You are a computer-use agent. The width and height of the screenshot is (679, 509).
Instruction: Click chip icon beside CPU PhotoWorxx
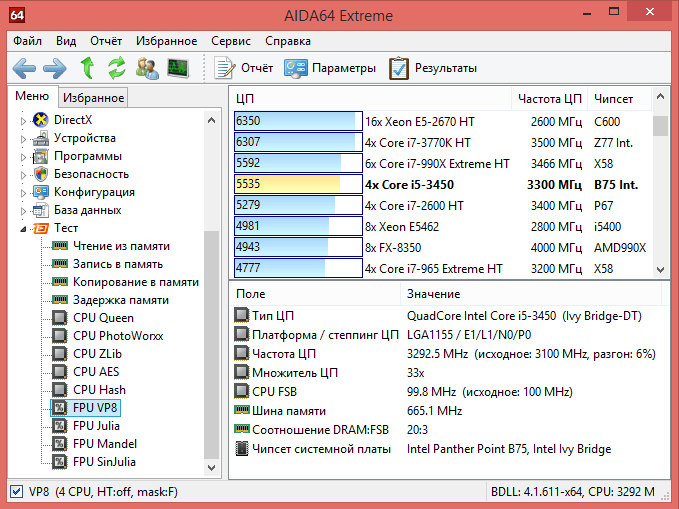60,336
